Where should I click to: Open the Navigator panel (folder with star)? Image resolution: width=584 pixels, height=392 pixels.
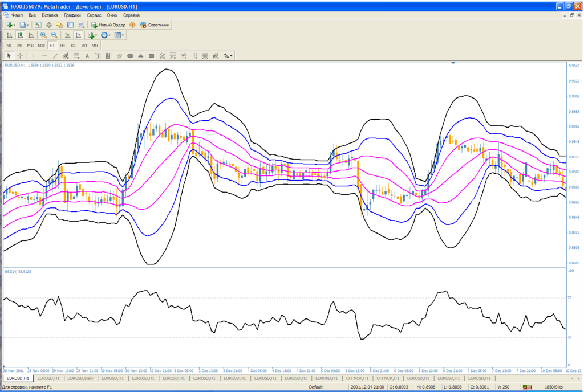pyautogui.click(x=59, y=25)
